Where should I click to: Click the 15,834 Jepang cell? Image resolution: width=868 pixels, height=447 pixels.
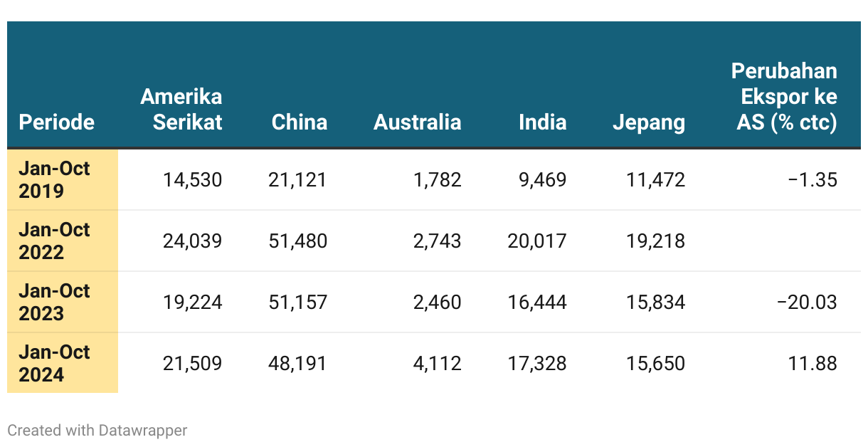(656, 303)
